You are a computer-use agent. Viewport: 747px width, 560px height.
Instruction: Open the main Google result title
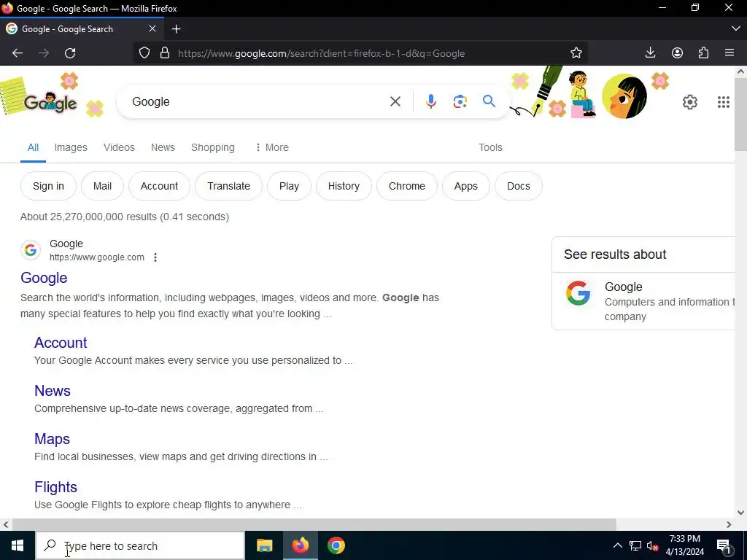coord(44,278)
